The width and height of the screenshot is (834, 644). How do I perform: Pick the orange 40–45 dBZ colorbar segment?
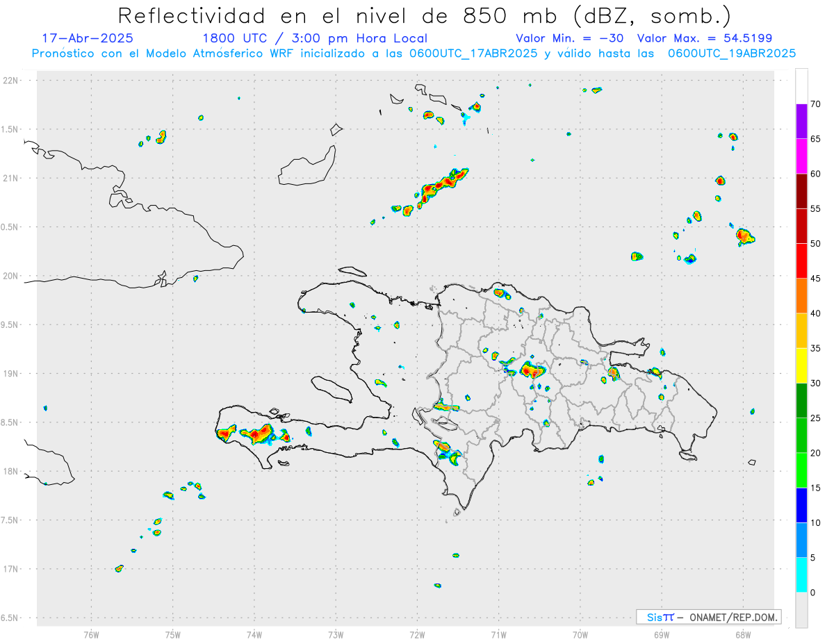[801, 296]
